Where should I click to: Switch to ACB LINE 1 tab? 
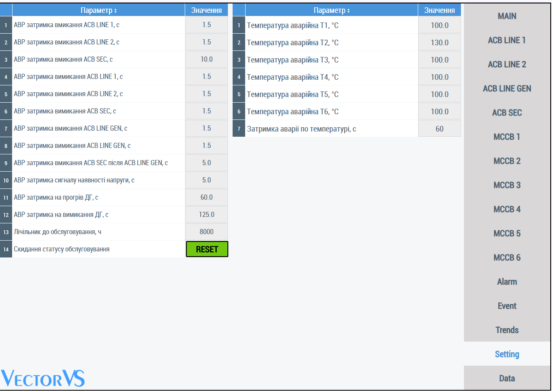[x=507, y=40]
